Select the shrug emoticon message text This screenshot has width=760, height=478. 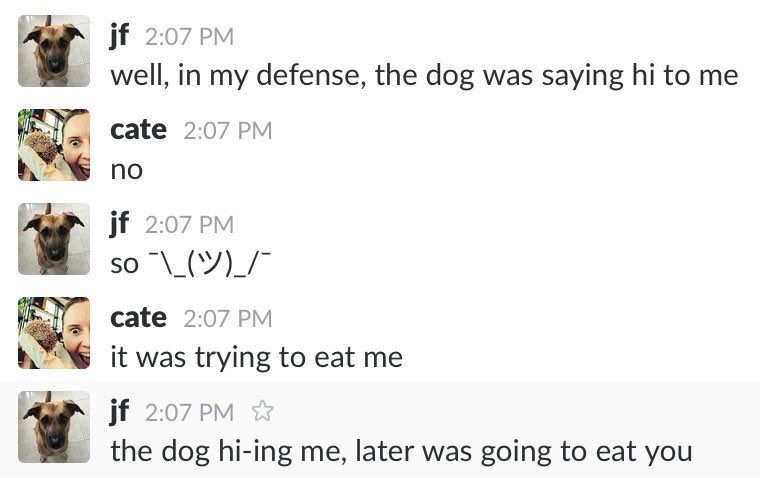(191, 263)
